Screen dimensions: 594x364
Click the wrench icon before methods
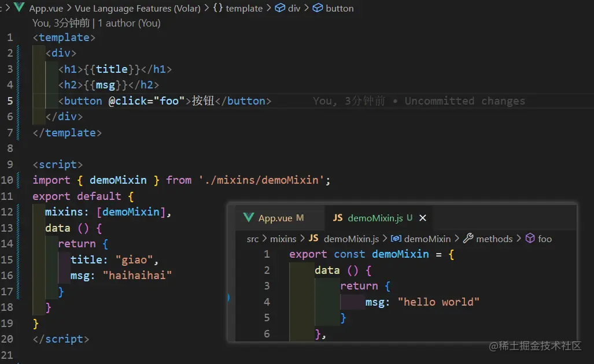[x=468, y=238]
